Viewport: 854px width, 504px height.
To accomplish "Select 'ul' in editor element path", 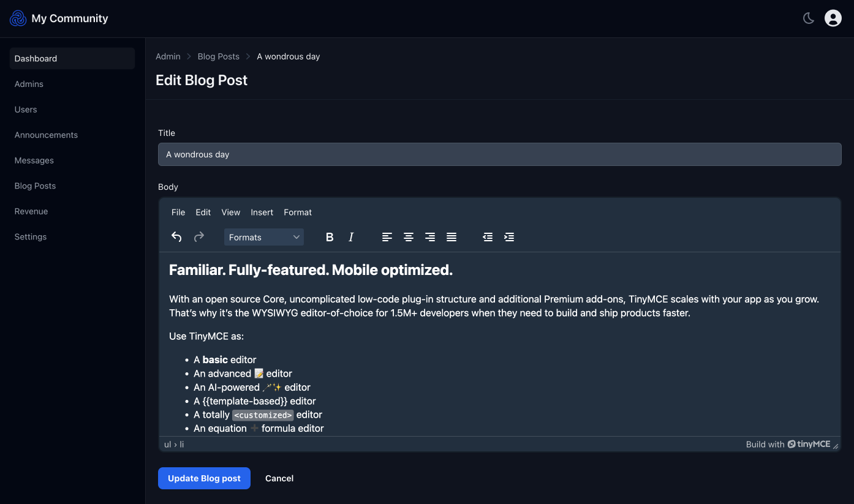I will coord(168,444).
